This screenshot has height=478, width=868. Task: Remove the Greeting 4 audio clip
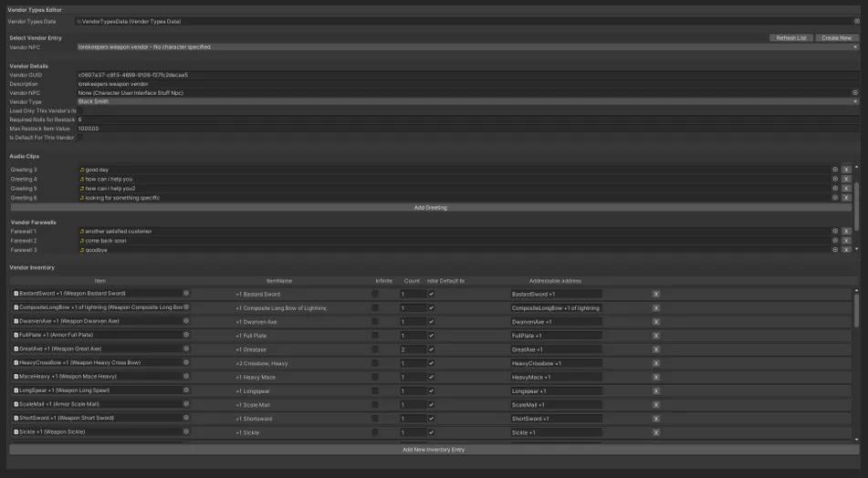[x=846, y=179]
